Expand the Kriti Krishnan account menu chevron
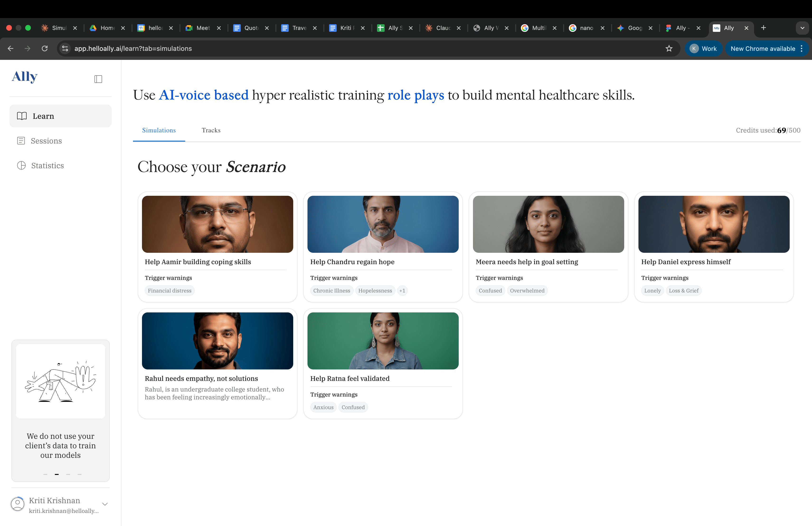Viewport: 812px width, 526px height. click(105, 504)
